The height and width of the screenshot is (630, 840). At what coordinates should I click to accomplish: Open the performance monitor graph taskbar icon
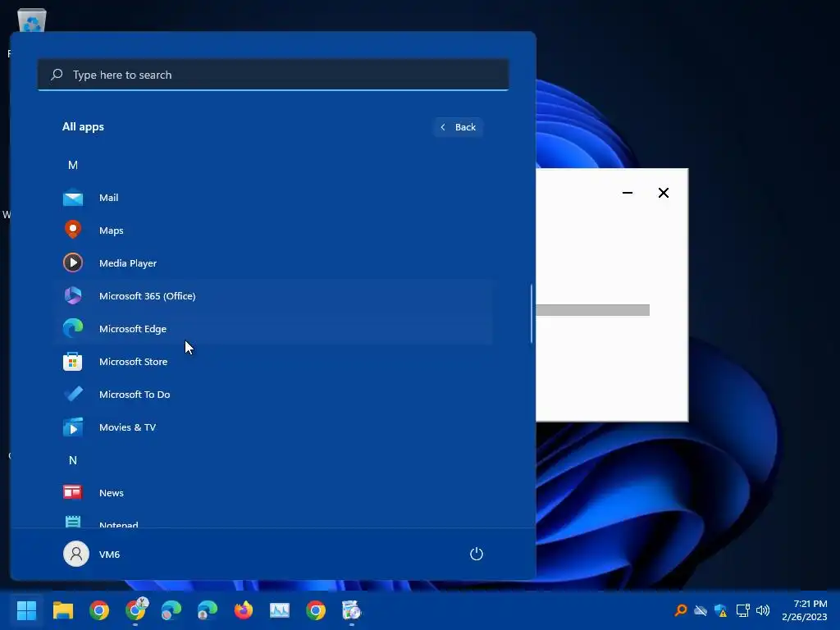click(x=279, y=609)
